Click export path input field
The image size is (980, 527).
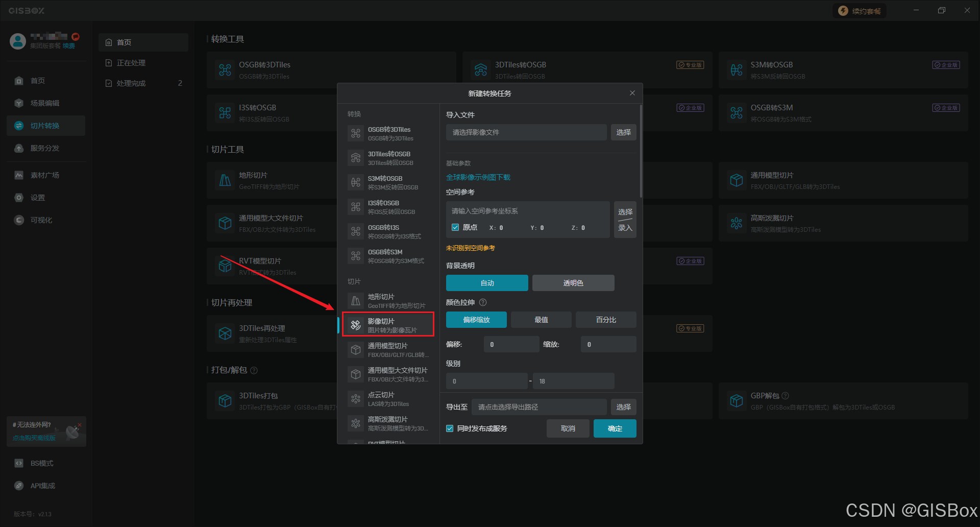tap(539, 407)
